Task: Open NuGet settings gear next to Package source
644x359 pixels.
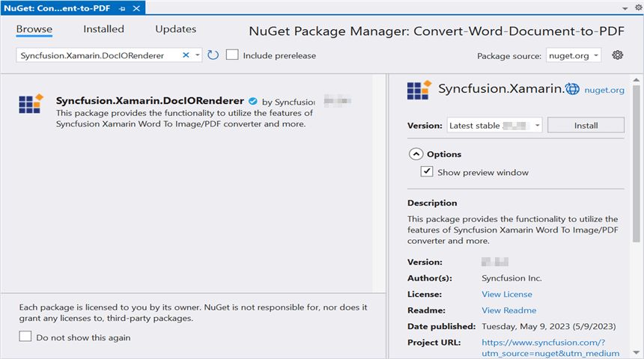Action: tap(617, 55)
